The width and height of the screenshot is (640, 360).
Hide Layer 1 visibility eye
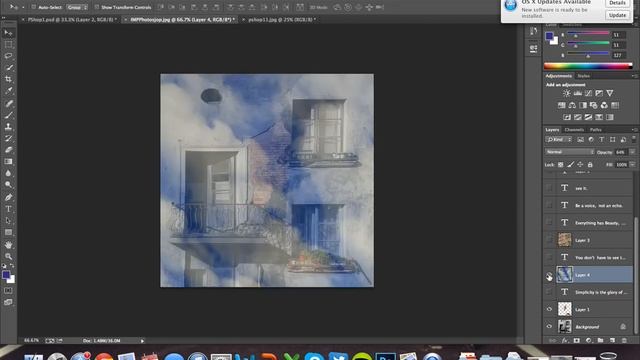pyautogui.click(x=549, y=309)
